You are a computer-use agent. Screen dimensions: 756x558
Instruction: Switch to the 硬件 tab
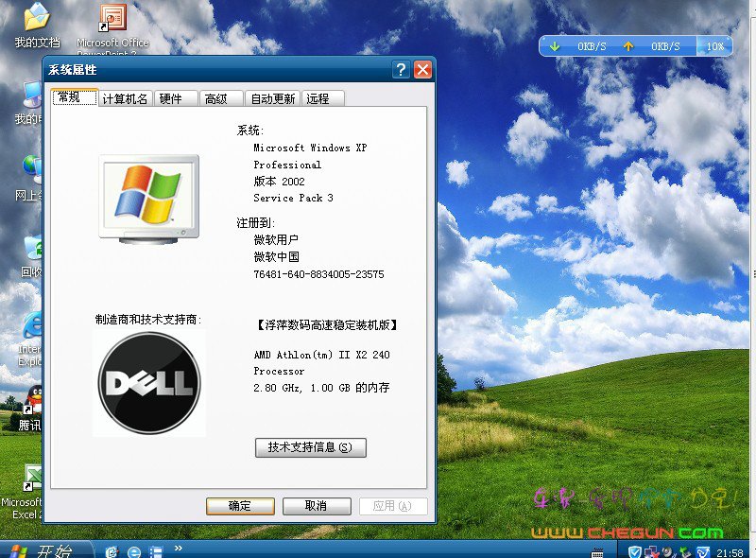click(176, 98)
